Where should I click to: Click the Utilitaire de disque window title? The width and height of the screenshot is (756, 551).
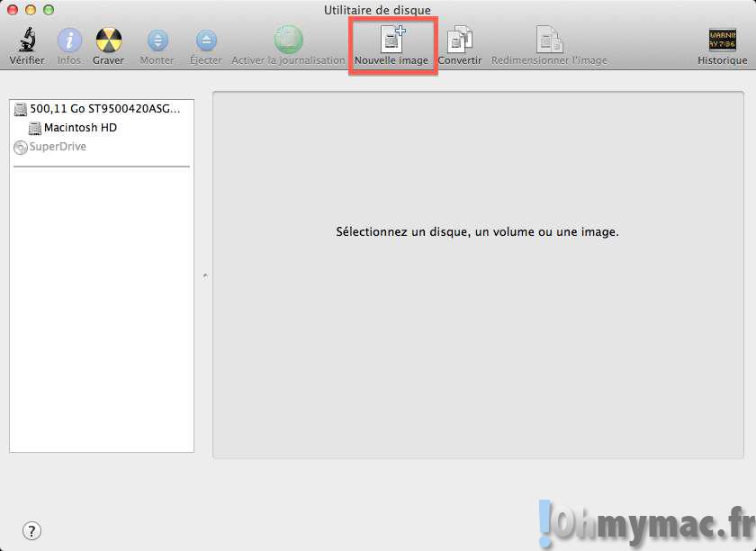(x=377, y=10)
